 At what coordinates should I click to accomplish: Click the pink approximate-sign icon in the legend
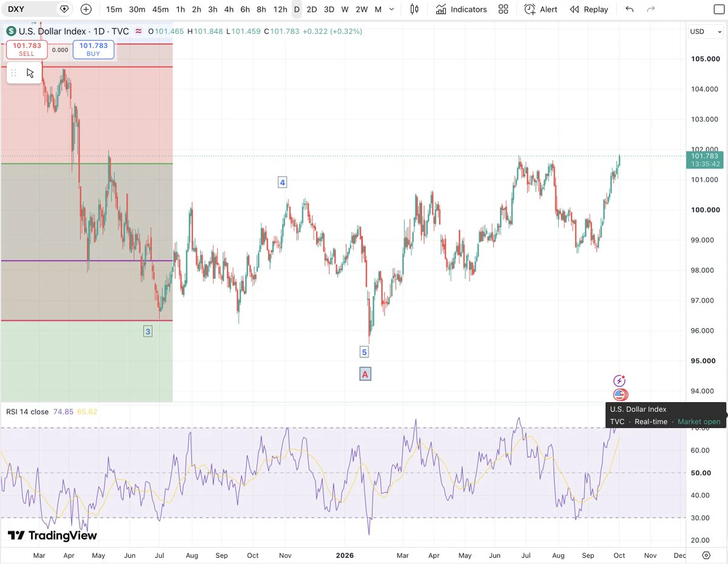139,32
